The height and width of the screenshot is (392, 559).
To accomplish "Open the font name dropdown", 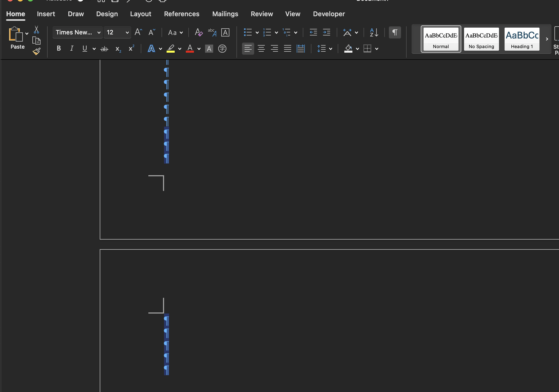I will [x=99, y=32].
